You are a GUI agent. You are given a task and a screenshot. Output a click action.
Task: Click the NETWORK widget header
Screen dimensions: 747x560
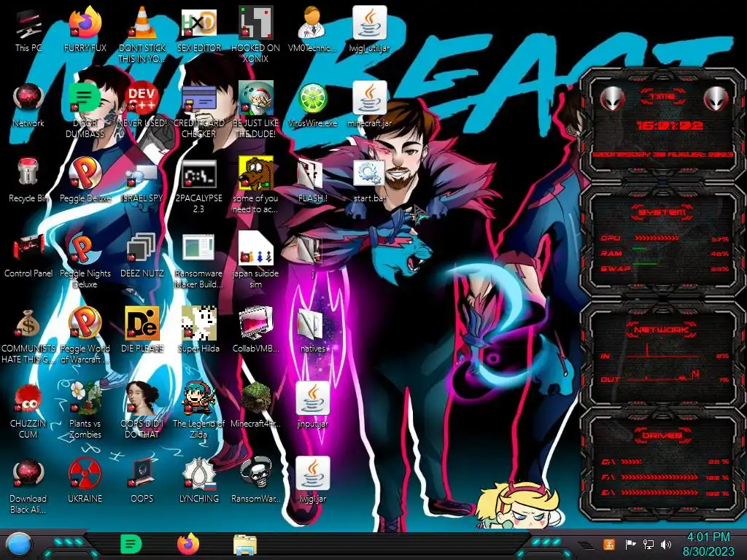pyautogui.click(x=662, y=330)
